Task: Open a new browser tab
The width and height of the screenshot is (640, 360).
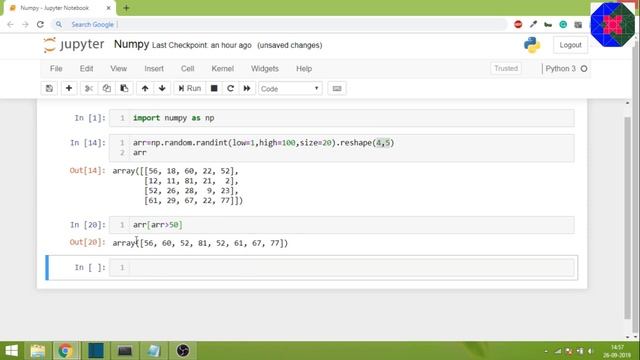Action: click(126, 8)
